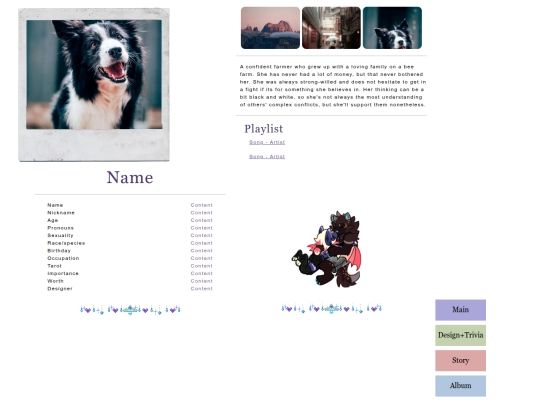Click the Sexuality label
This screenshot has width=540, height=405.
(x=60, y=236)
